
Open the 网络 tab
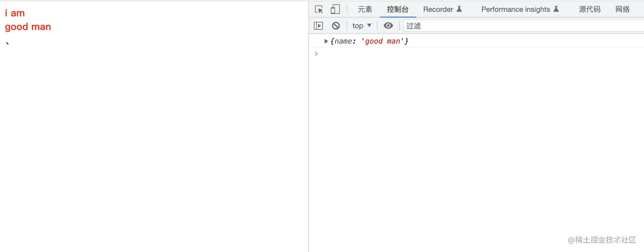click(623, 9)
